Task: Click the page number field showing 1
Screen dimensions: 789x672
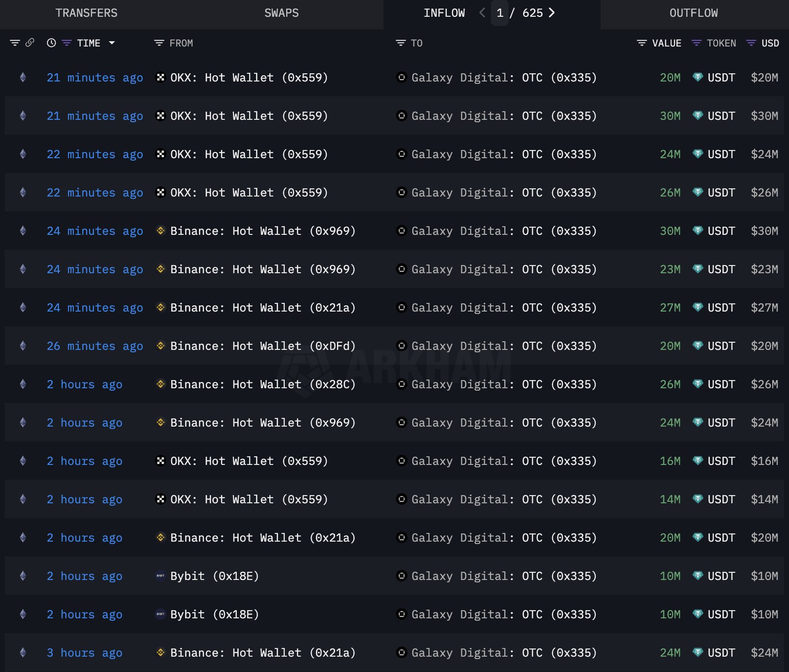Action: coord(499,13)
